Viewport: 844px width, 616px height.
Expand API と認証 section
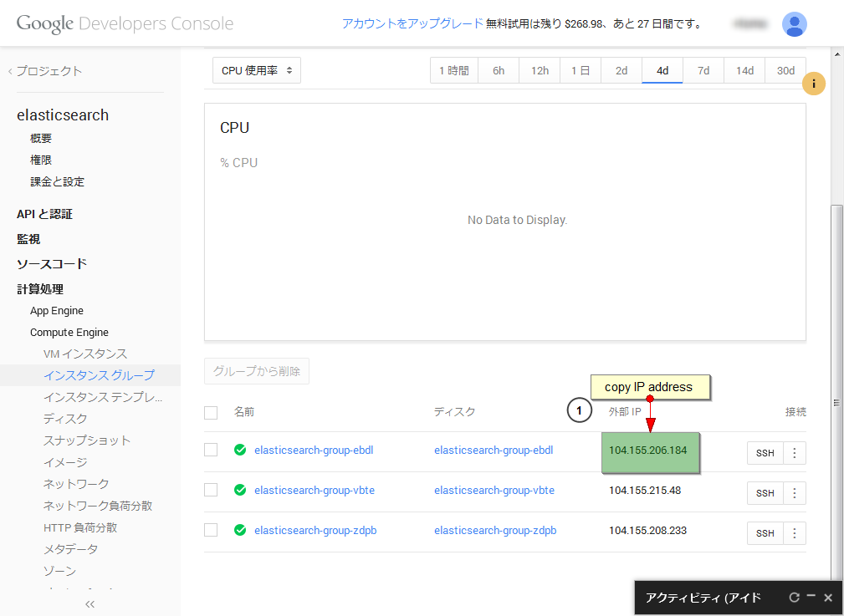point(44,214)
